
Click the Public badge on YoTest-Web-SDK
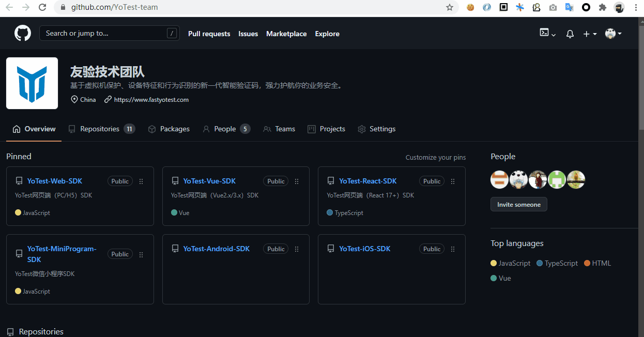120,181
